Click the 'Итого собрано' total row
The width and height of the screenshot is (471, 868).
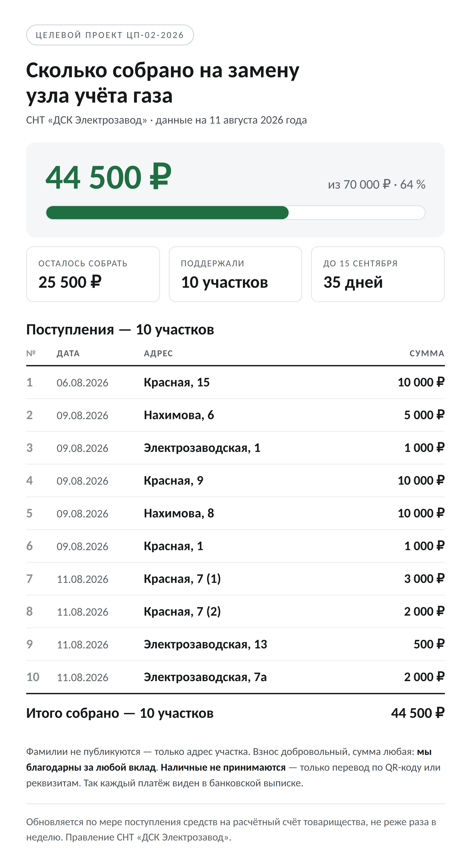click(x=235, y=713)
